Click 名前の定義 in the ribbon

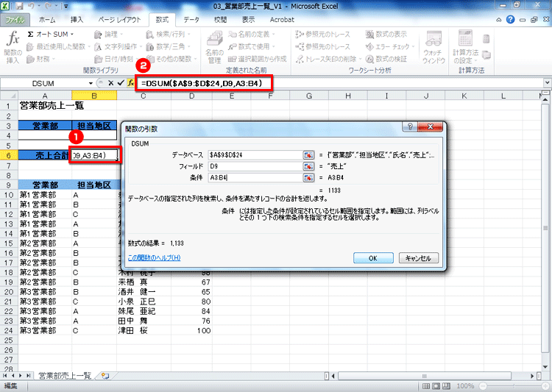pyautogui.click(x=252, y=34)
